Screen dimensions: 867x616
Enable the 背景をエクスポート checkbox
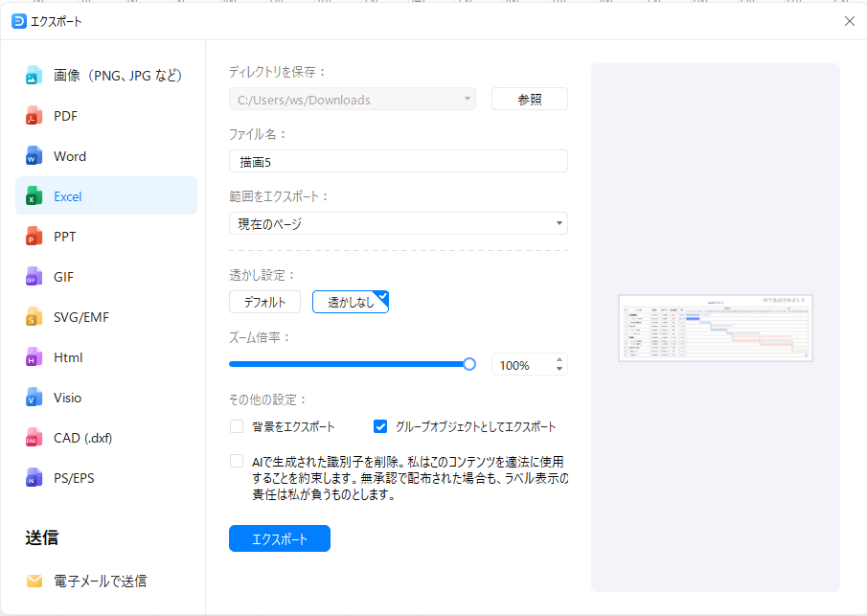(237, 426)
